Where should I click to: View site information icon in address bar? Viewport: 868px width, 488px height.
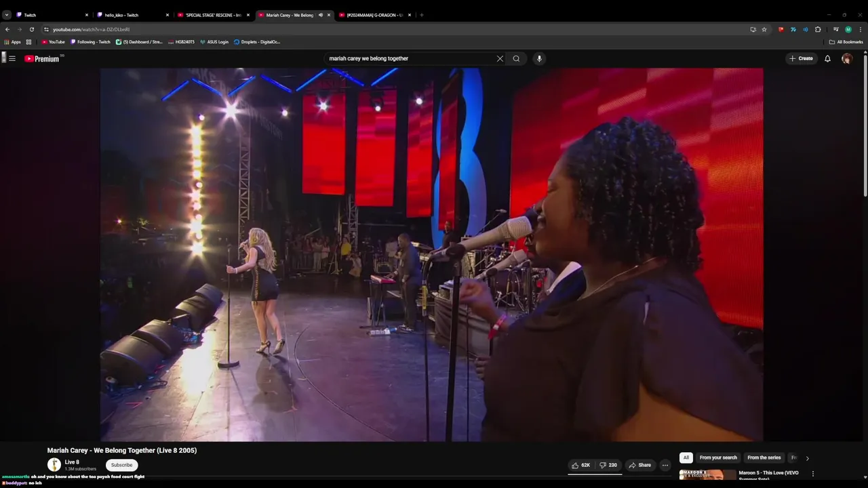pyautogui.click(x=46, y=29)
